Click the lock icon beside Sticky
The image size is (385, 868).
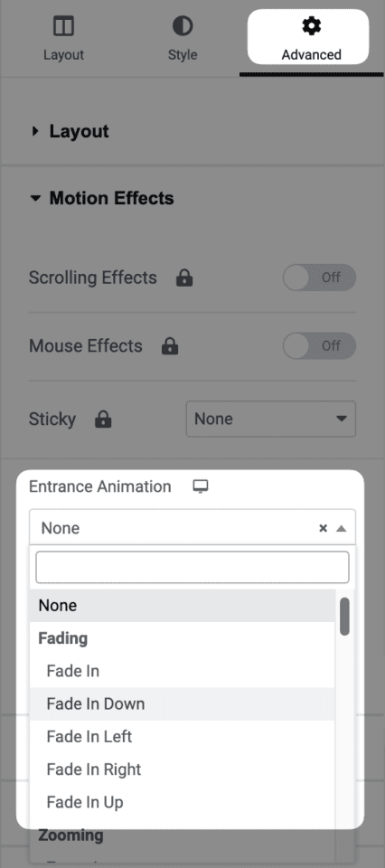103,420
